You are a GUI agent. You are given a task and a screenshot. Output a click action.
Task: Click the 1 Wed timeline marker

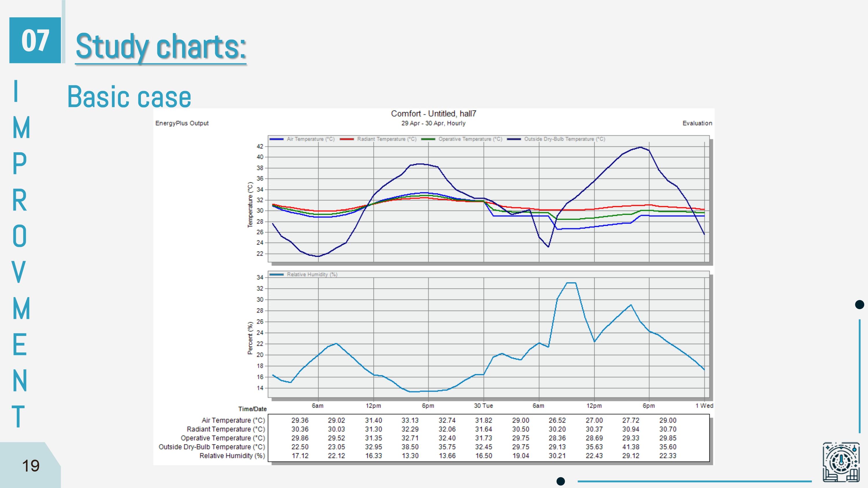(x=704, y=406)
